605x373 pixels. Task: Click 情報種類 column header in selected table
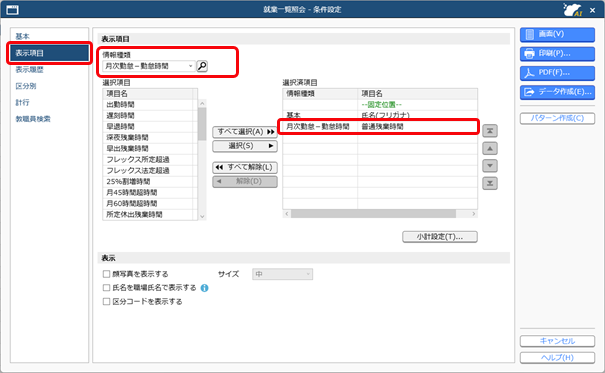tap(320, 94)
